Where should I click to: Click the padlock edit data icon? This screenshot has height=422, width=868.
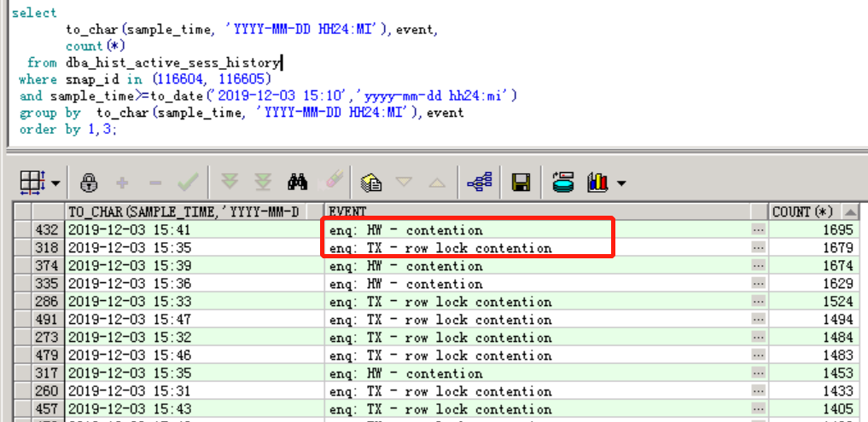click(89, 182)
